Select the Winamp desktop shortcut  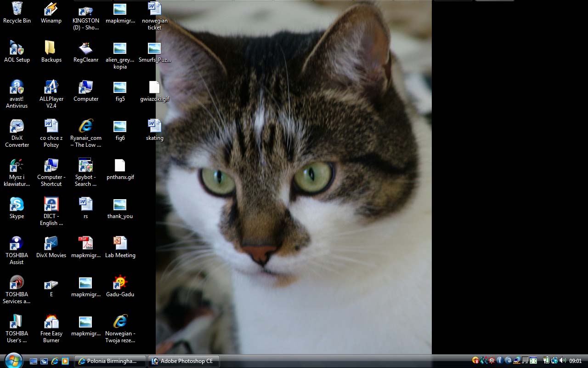[51, 9]
